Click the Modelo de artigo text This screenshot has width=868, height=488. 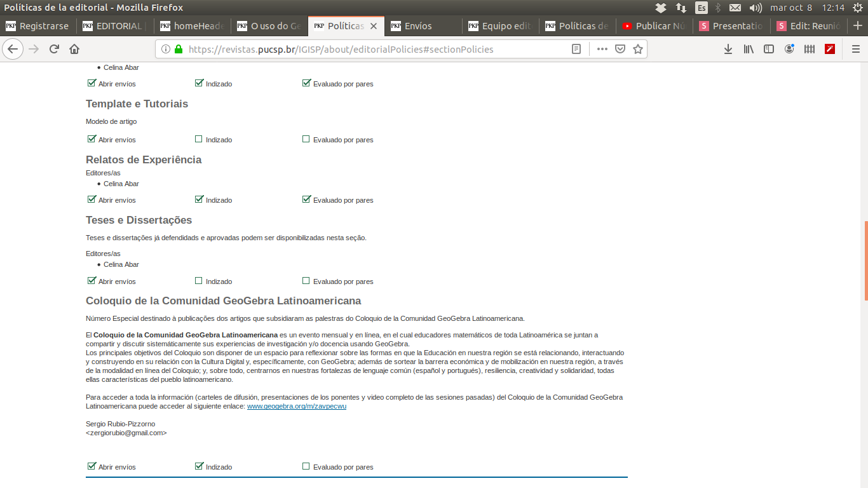(111, 121)
